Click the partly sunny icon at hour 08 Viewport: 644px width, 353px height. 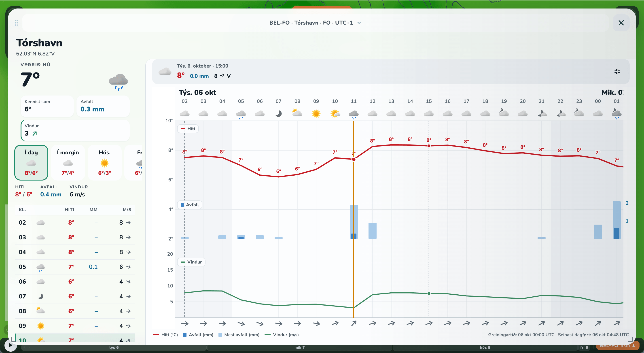pyautogui.click(x=297, y=113)
